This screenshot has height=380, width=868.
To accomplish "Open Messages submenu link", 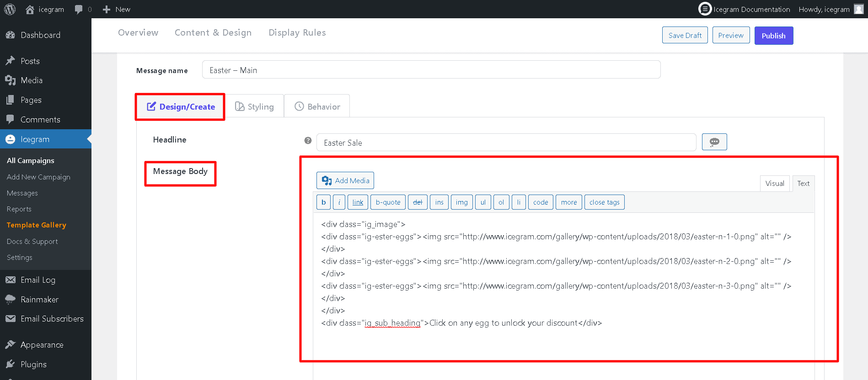I will tap(22, 193).
